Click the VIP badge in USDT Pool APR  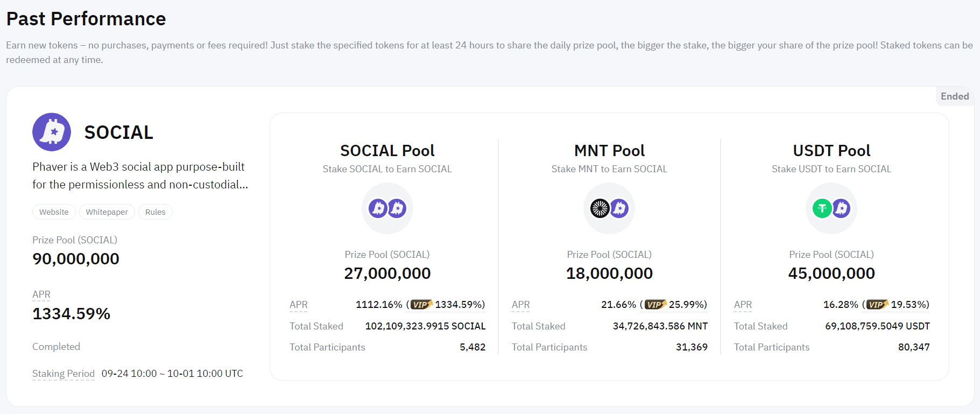[x=877, y=305]
